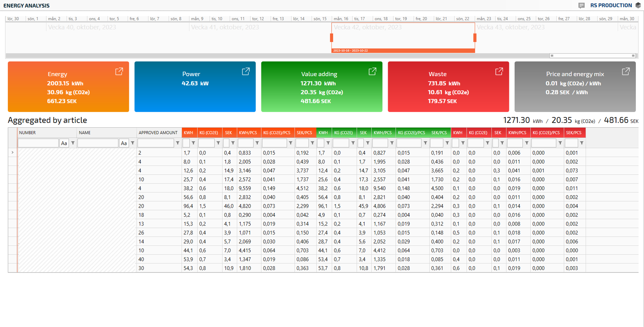Viewport: 644px width, 327px height.
Task: Click the comment icon beside RS Production
Action: coord(581,5)
